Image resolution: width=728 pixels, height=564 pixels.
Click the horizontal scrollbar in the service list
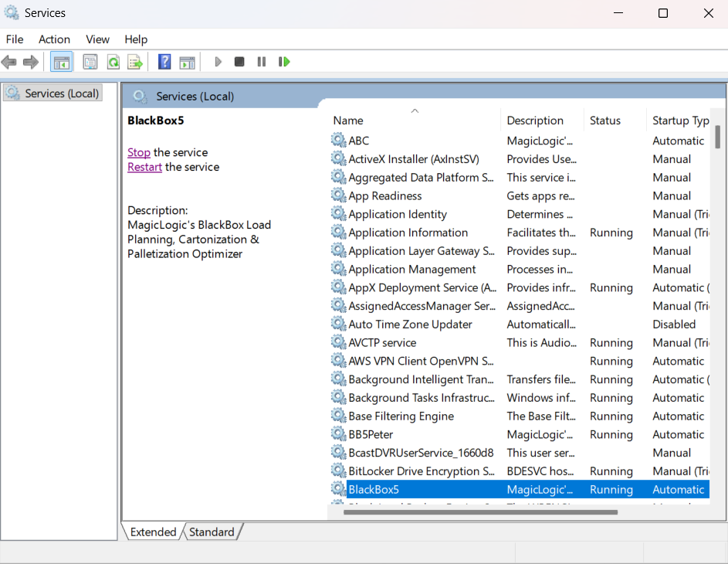coord(479,511)
